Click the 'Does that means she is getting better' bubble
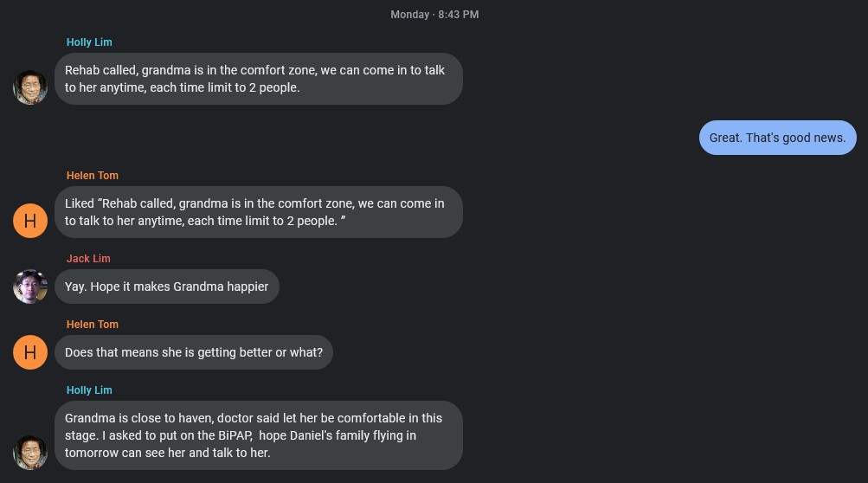Viewport: 868px width, 483px height. click(193, 352)
